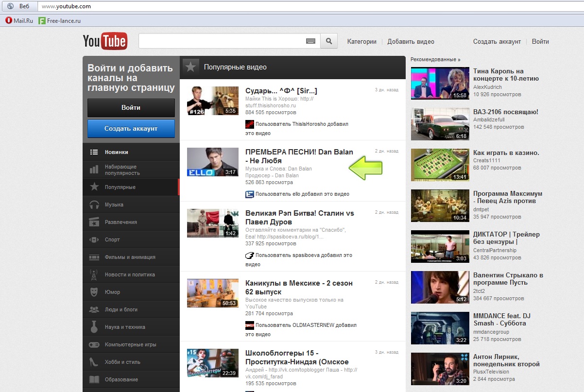Click the Популярные star icon in sidebar
Viewport: 584px width, 392px height.
(94, 187)
